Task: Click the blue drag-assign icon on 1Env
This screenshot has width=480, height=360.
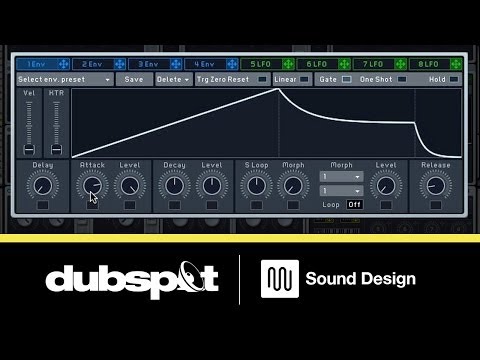Action: click(63, 64)
